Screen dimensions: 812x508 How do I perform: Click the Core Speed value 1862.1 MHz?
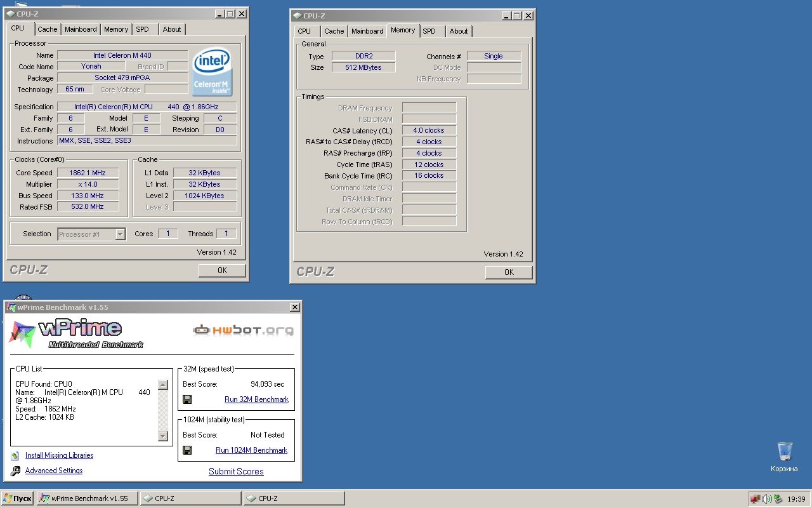(88, 173)
